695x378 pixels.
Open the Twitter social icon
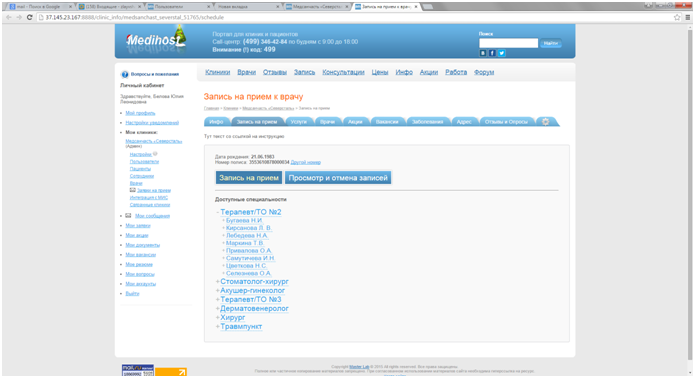(x=501, y=53)
